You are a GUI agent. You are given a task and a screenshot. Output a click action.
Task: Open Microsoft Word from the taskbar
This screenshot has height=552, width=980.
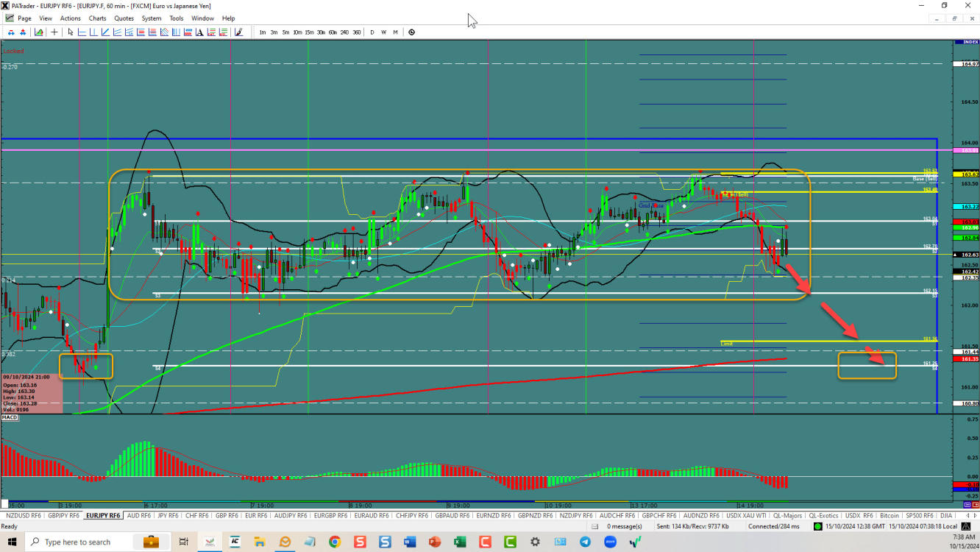(410, 542)
